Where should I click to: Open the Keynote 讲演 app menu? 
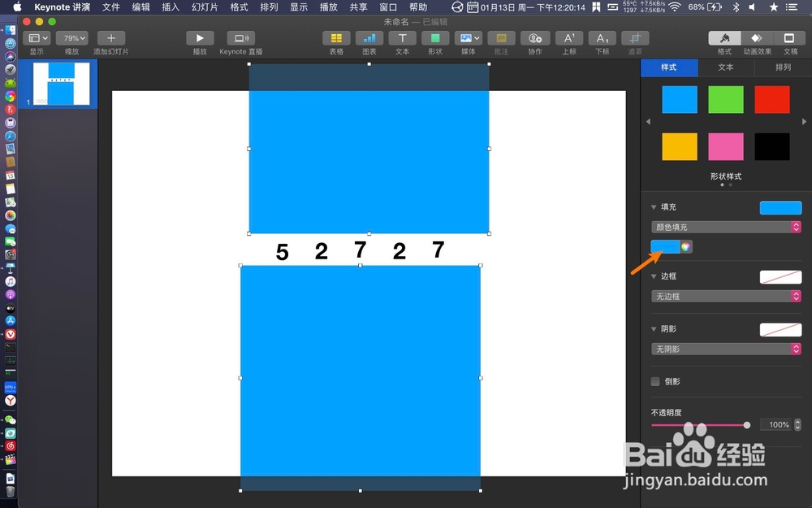63,7
